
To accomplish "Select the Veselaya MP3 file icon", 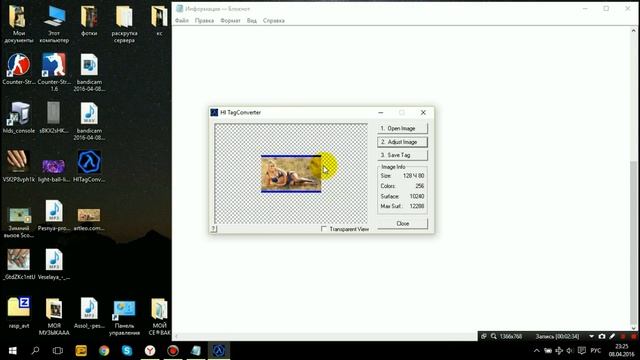I will pyautogui.click(x=54, y=264).
